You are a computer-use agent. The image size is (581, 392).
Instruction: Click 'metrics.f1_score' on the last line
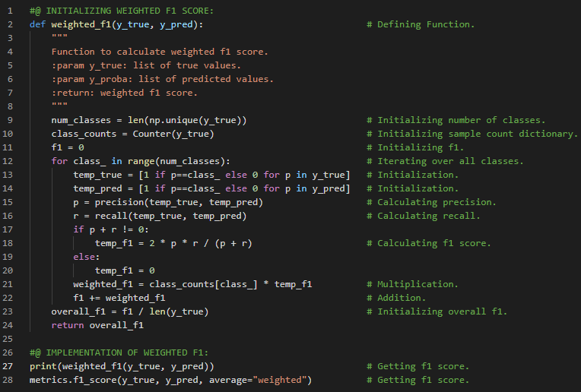[x=73, y=380]
